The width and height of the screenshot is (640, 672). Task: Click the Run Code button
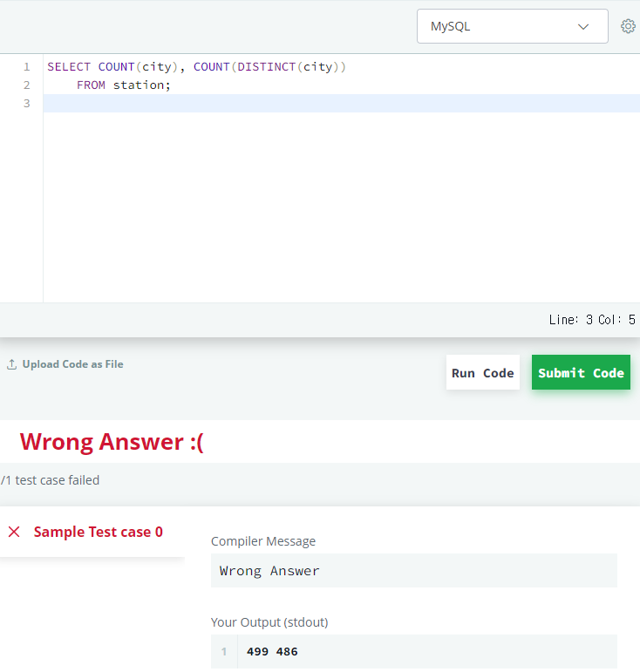tap(483, 372)
